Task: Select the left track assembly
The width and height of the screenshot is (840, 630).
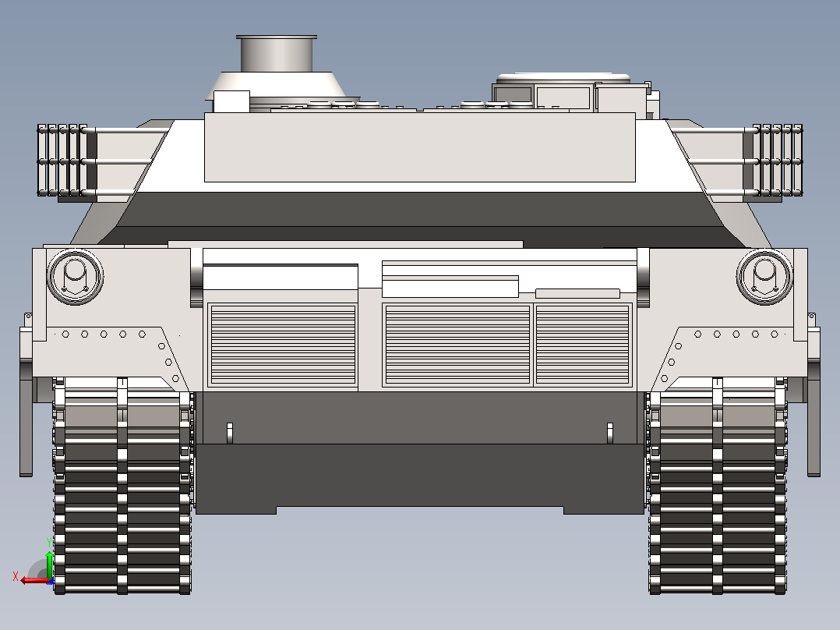Action: point(122,485)
